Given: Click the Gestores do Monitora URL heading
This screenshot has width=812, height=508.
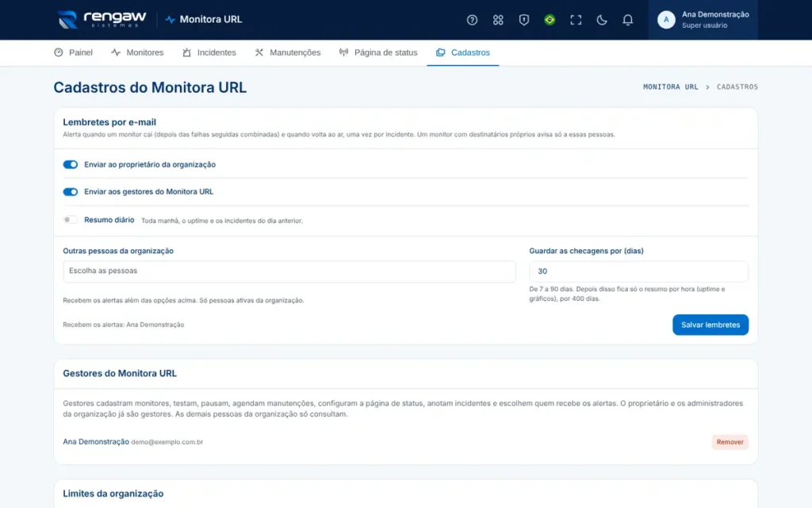Looking at the screenshot, I should pos(120,373).
